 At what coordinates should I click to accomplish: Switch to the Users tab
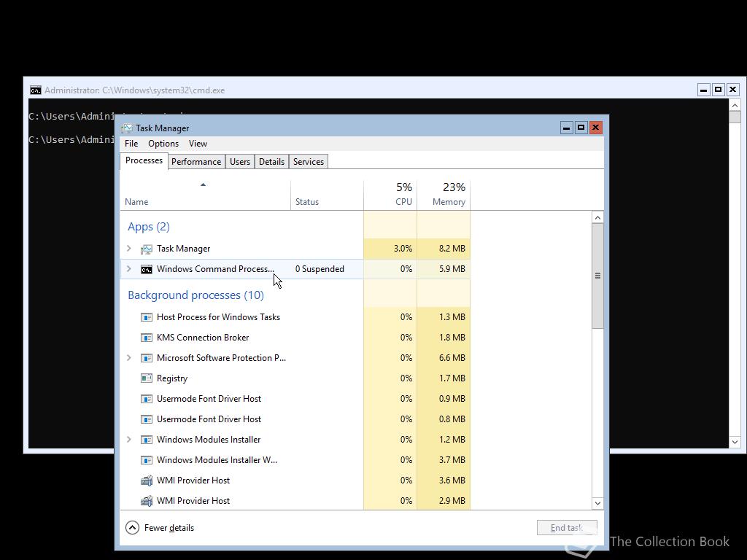pos(240,162)
